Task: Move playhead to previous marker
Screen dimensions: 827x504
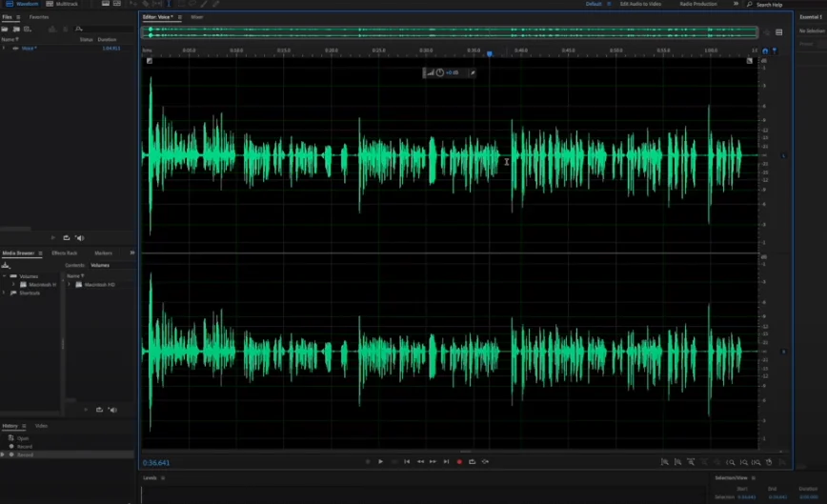Action: (407, 462)
